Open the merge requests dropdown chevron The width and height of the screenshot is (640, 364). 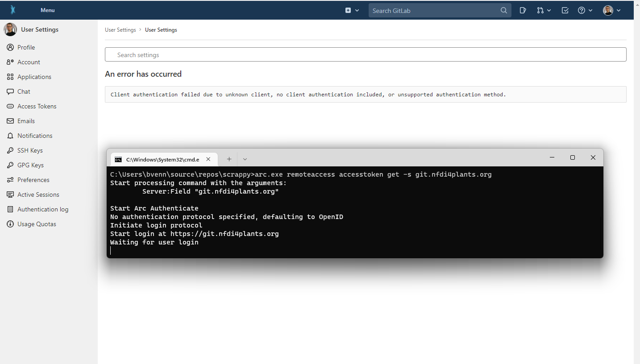[549, 10]
